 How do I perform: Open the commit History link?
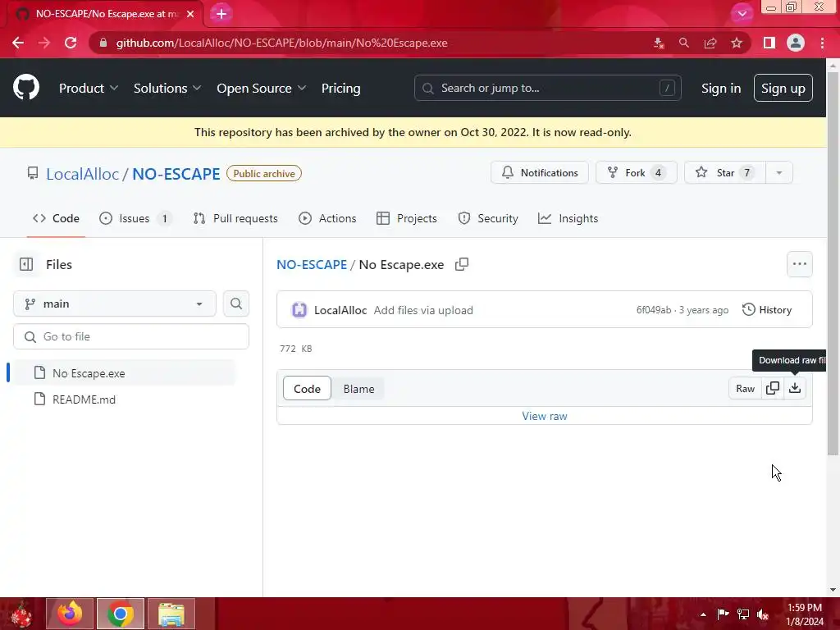click(x=767, y=309)
